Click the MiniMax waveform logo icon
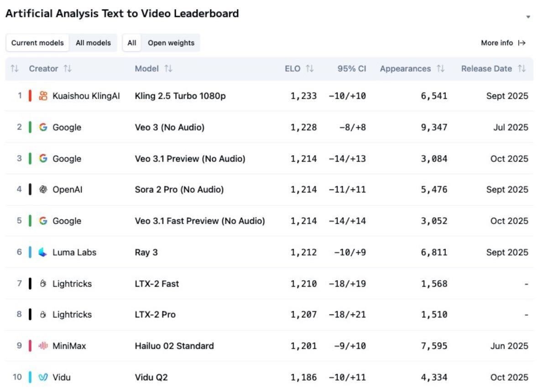The image size is (538, 392). [x=43, y=345]
